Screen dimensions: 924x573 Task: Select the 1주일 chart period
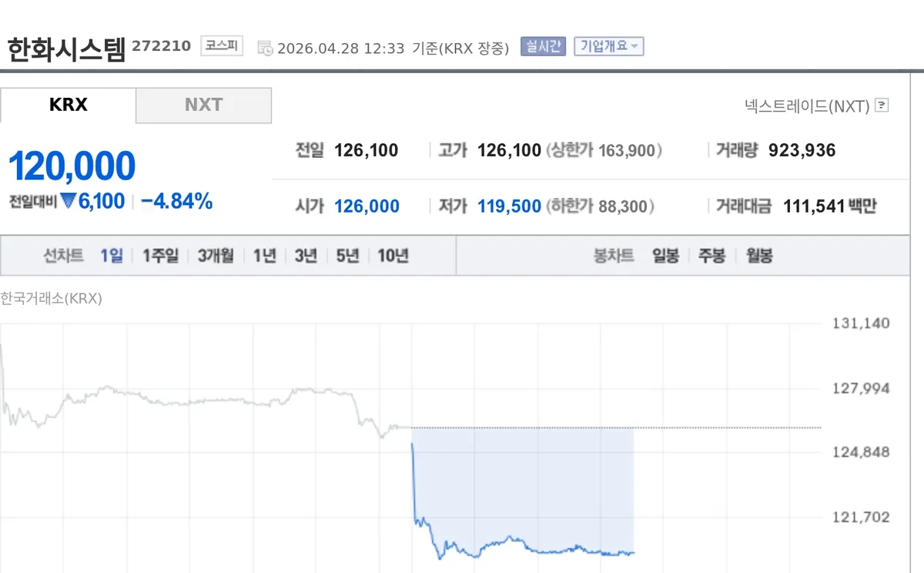click(160, 256)
